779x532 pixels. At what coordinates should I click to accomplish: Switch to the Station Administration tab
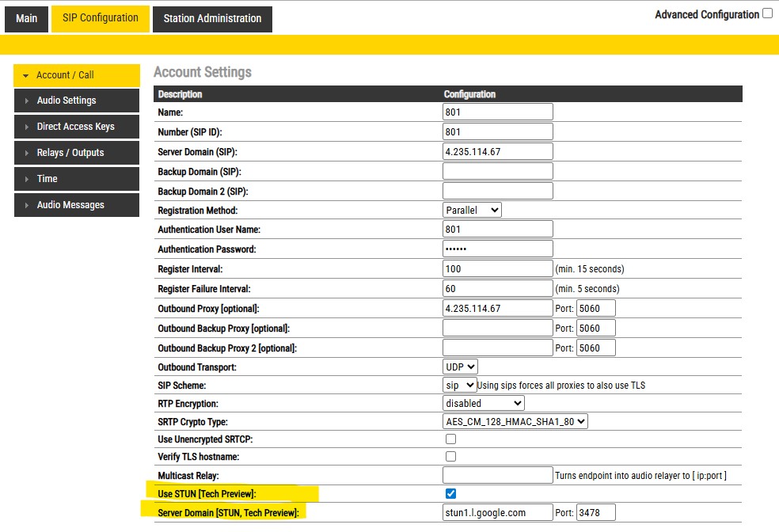212,18
